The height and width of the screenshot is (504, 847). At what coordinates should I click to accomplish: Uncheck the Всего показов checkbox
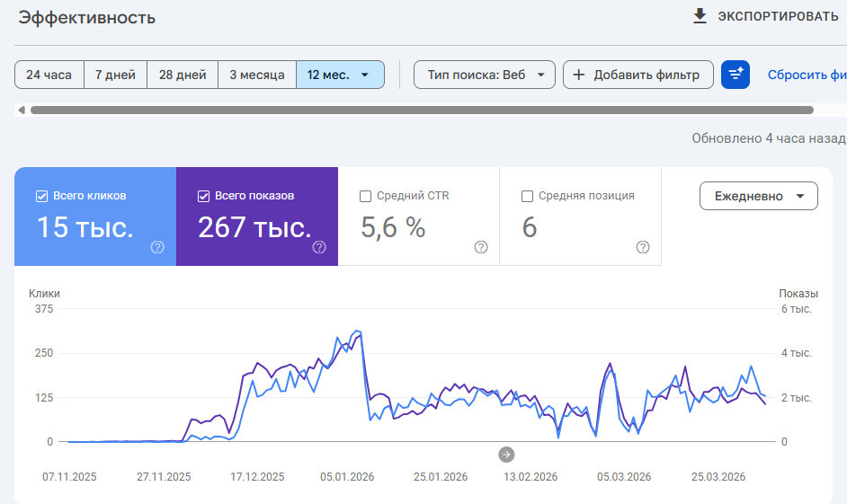click(203, 196)
